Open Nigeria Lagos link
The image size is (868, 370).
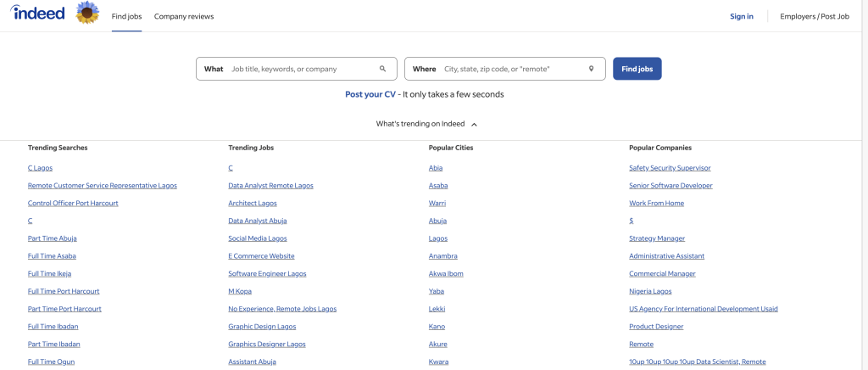(x=650, y=291)
